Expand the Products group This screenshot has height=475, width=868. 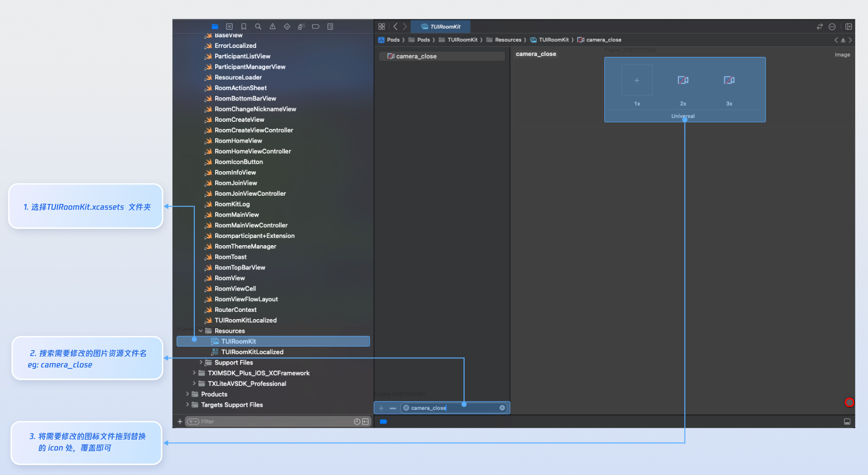click(x=187, y=394)
